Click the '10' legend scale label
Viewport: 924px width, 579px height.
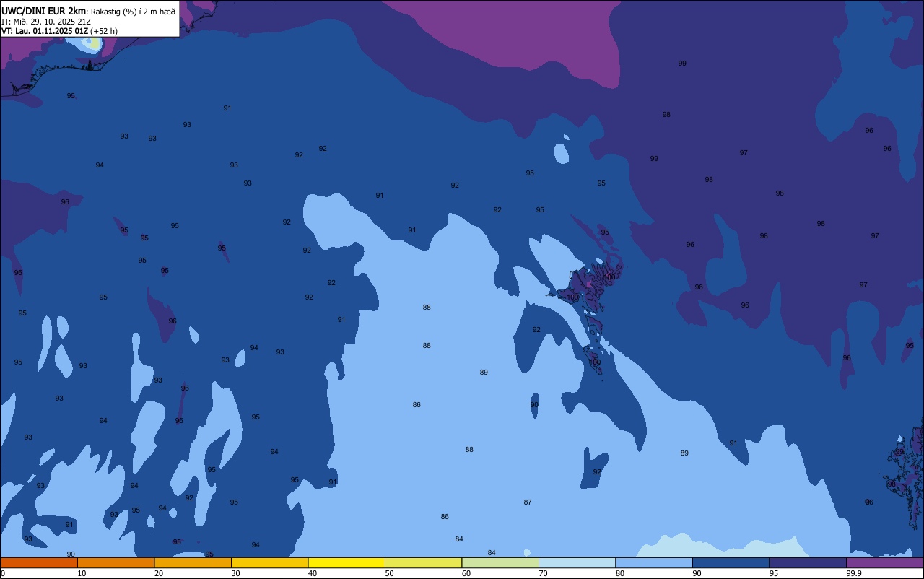(x=82, y=573)
